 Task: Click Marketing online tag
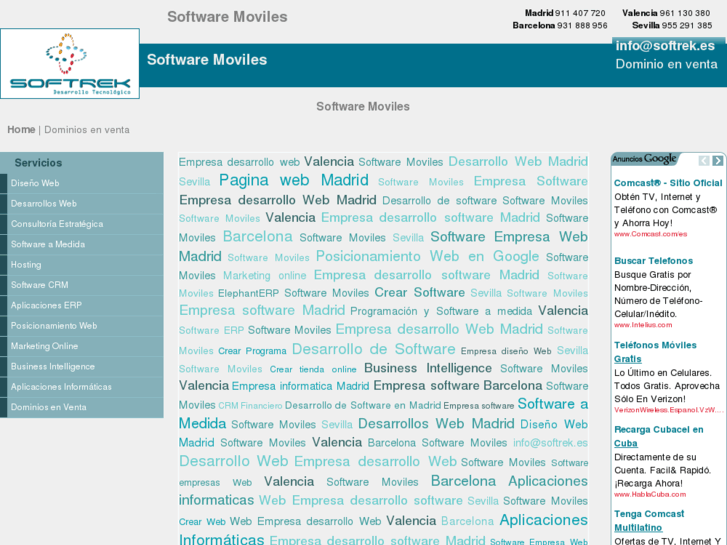265,276
